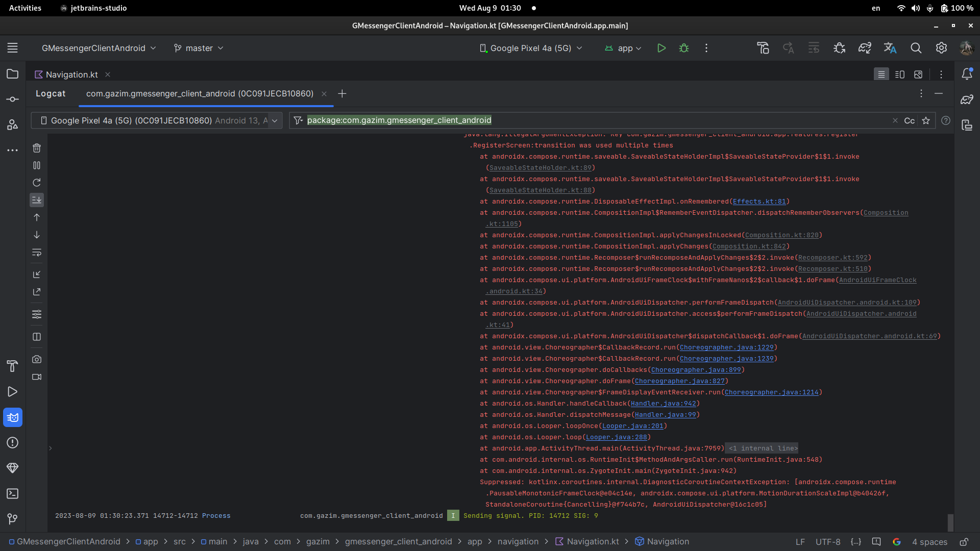
Task: Toggle scroll to the end of log
Action: (37, 200)
